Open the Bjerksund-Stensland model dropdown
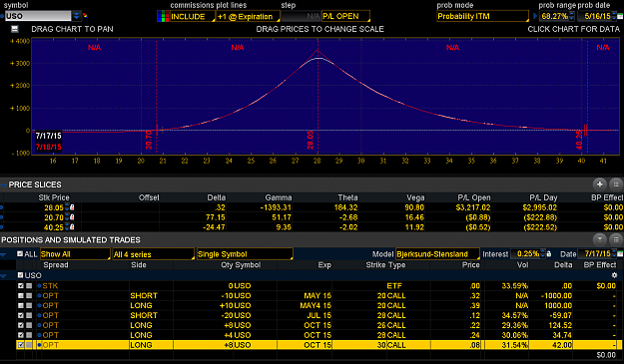 (x=437, y=254)
